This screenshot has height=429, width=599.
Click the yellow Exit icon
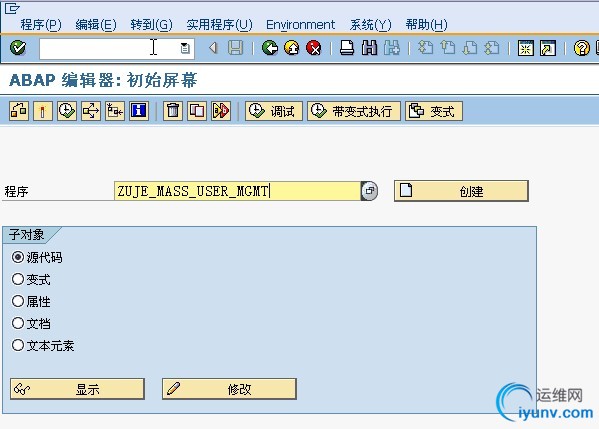coord(292,48)
